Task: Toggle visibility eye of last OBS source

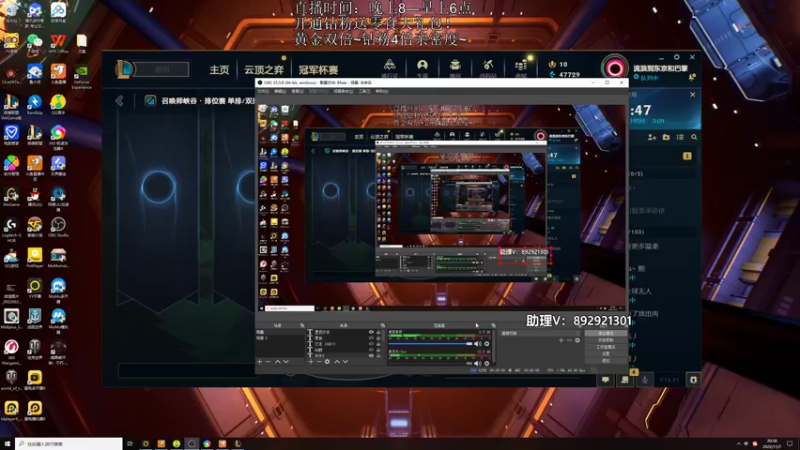Action: [371, 356]
